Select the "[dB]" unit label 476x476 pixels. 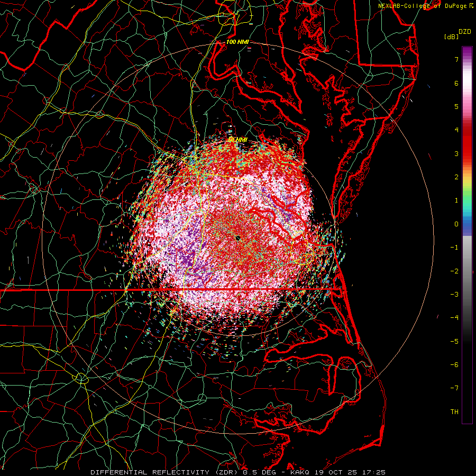coord(451,37)
